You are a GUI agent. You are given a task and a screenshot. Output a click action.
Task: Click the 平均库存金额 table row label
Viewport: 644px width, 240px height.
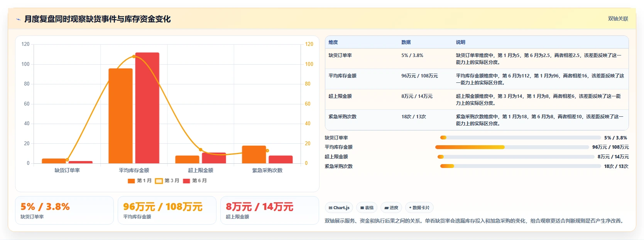342,76
